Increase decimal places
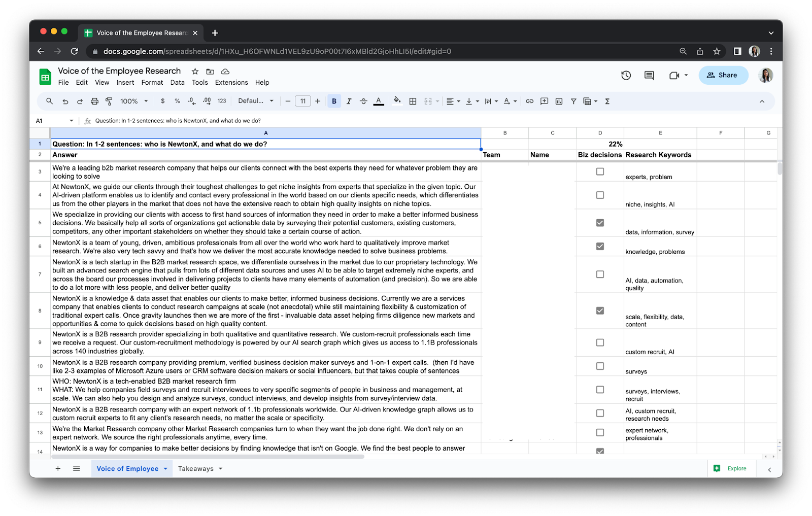 [207, 101]
